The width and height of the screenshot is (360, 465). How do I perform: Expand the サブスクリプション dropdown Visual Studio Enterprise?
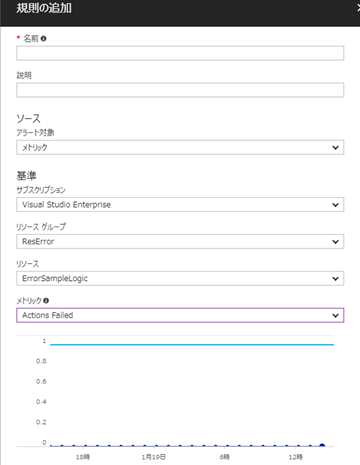pos(180,205)
